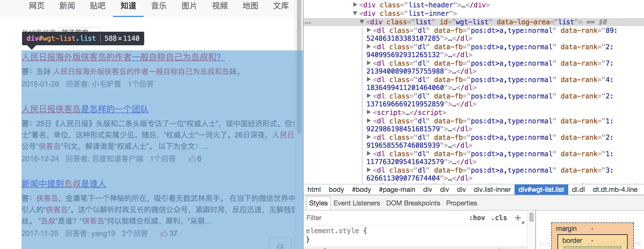Click answerer text 回答者: yang19
This screenshot has height=249, width=644.
pos(90,233)
